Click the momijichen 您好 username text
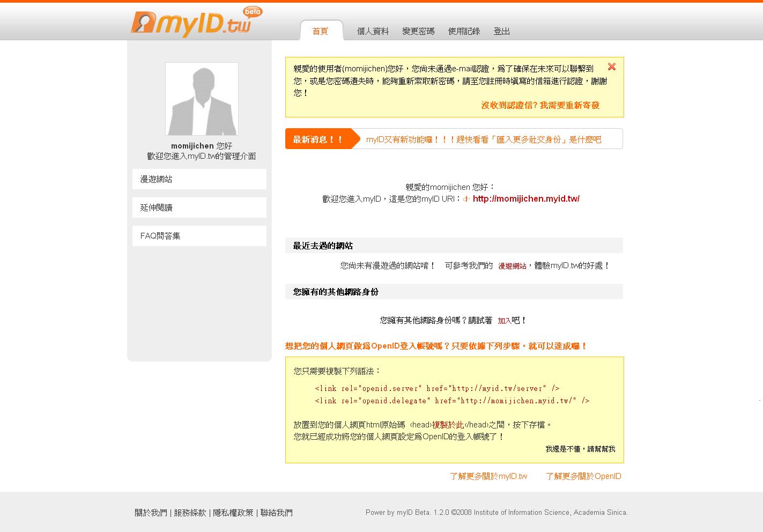The width and height of the screenshot is (763, 532). [202, 146]
